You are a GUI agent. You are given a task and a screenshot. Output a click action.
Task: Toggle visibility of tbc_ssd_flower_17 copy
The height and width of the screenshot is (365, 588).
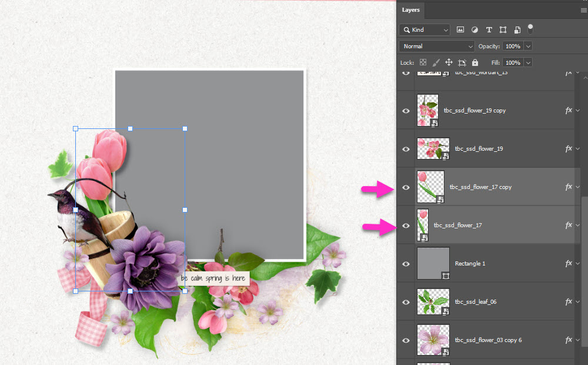point(406,187)
